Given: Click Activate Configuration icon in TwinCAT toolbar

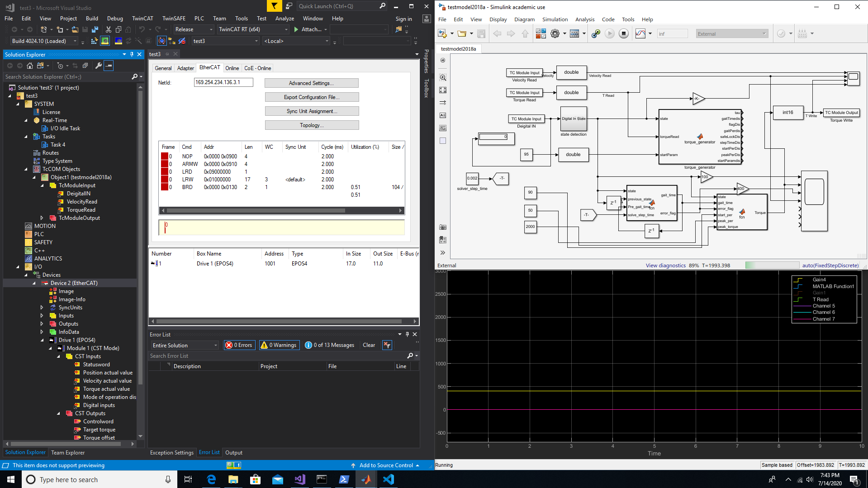Looking at the screenshot, I should coord(94,41).
